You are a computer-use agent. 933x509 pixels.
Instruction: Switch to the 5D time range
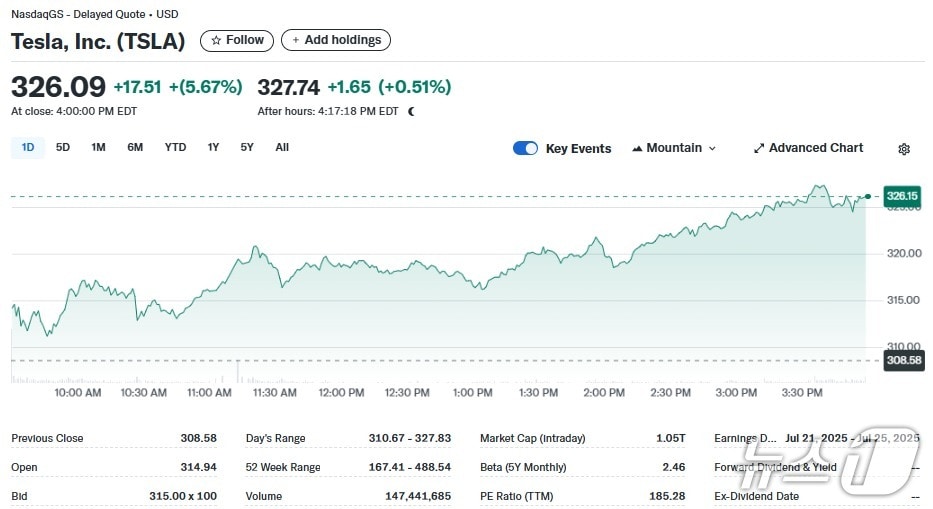pyautogui.click(x=63, y=147)
